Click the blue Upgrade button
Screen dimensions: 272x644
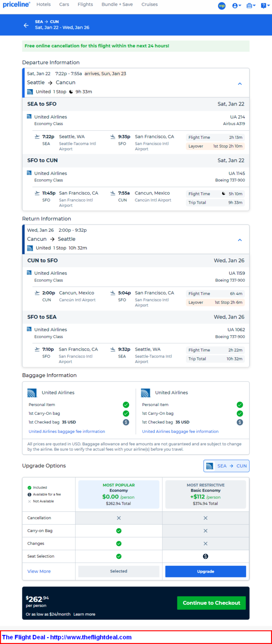click(x=205, y=571)
